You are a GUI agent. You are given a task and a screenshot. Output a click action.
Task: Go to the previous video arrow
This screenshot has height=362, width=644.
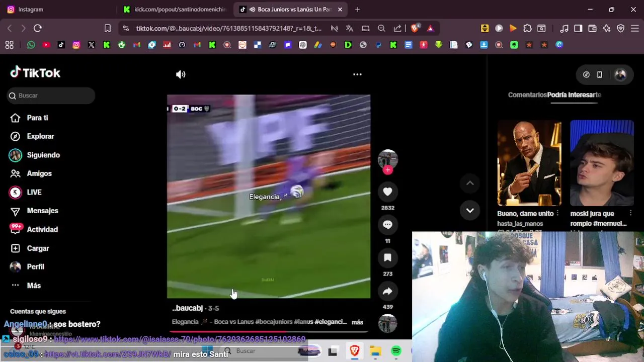[x=470, y=184]
